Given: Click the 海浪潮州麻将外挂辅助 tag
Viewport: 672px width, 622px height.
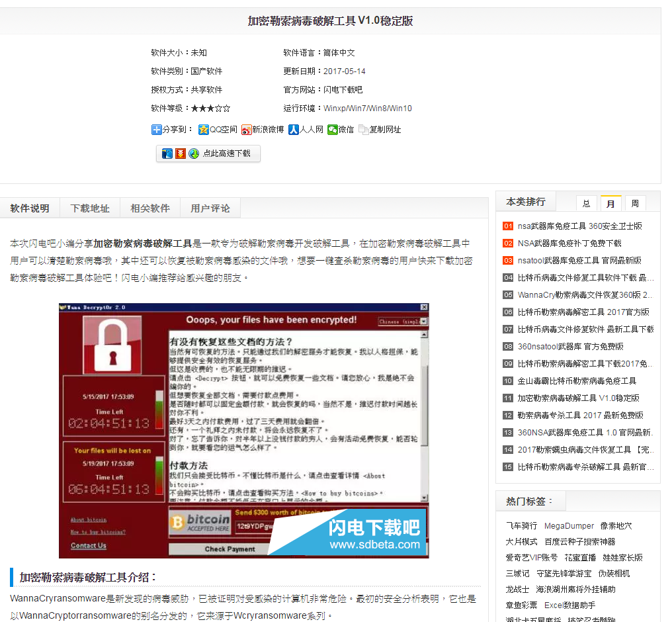Looking at the screenshot, I should [x=575, y=589].
